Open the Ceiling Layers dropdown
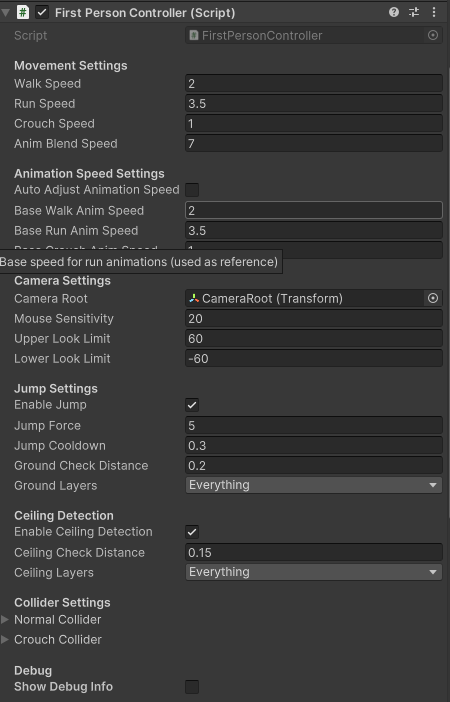 pos(314,572)
